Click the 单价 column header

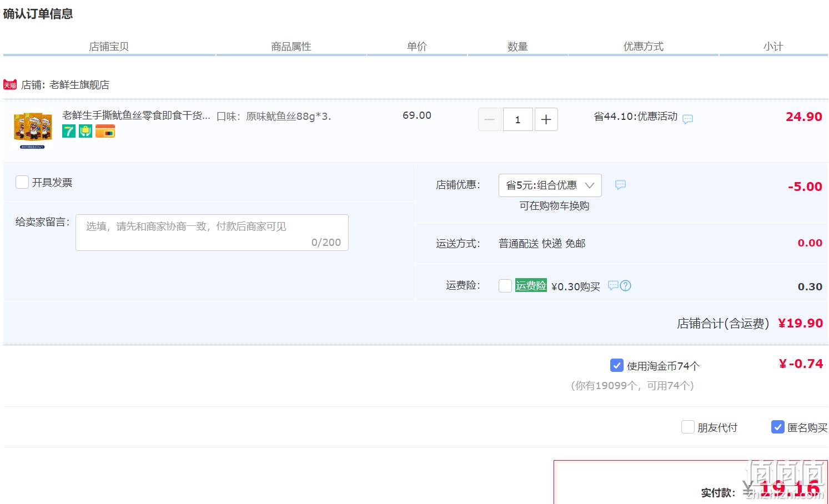(x=417, y=47)
